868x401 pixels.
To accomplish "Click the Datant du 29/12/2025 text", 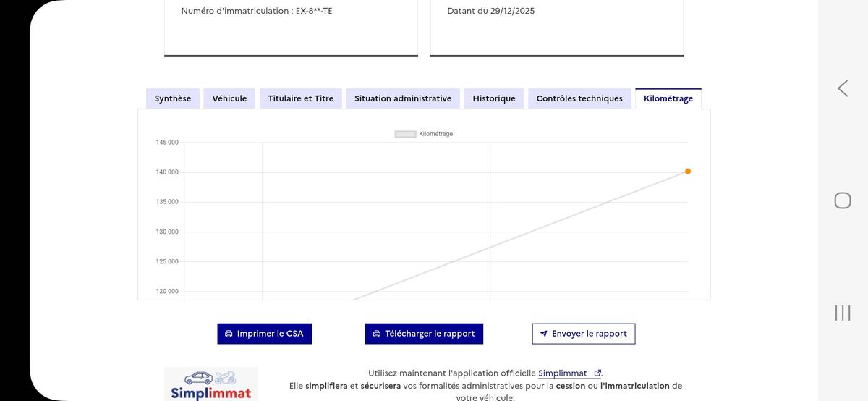I will [x=491, y=11].
